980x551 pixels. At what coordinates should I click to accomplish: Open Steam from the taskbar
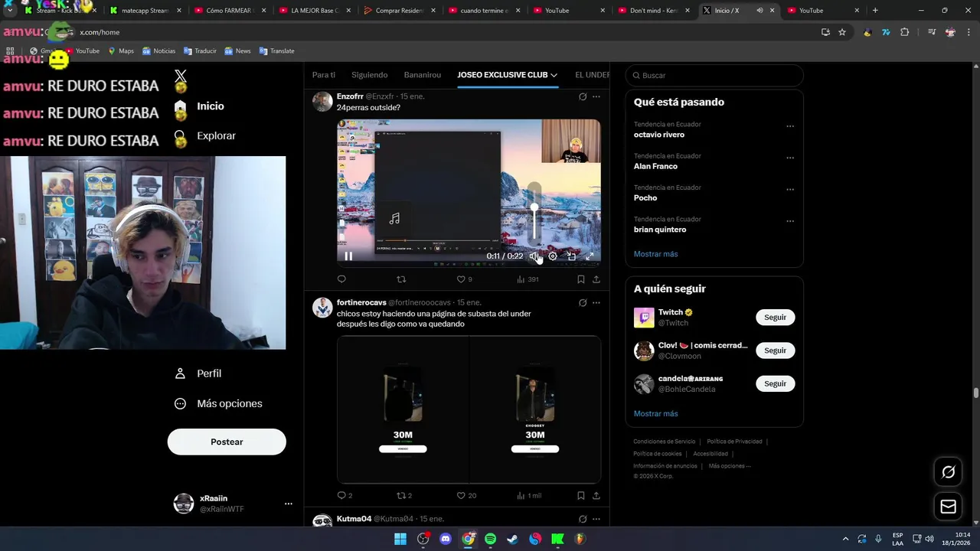click(512, 539)
